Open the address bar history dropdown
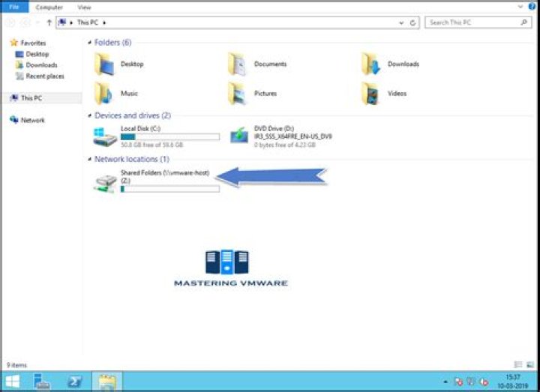Viewport: 540px width, 392px height. click(x=403, y=22)
